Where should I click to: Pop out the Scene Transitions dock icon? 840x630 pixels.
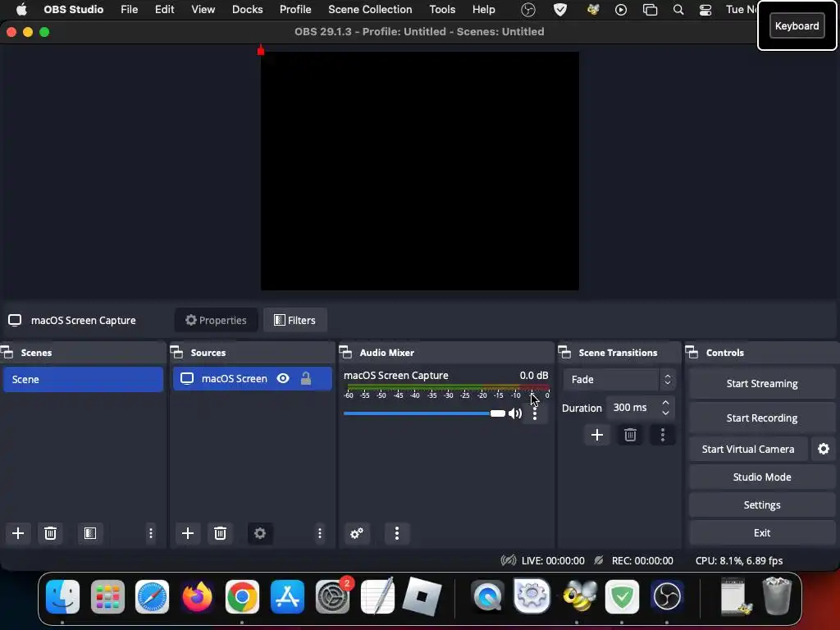[564, 353]
